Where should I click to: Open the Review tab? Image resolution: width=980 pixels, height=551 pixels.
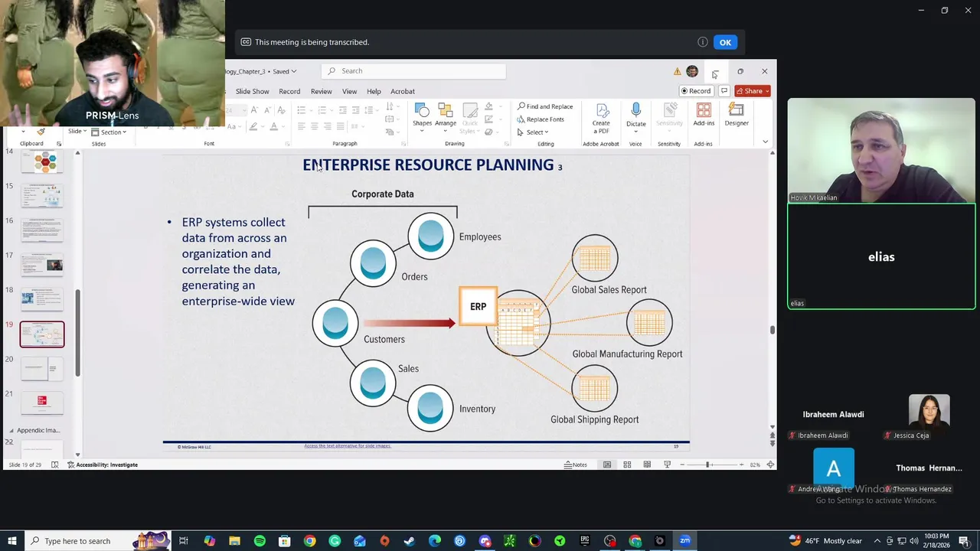(x=321, y=91)
